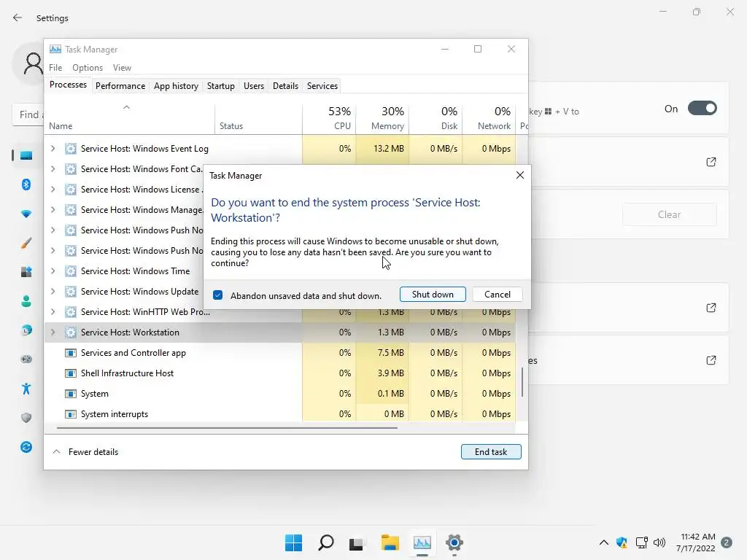Viewport: 747px width, 560px height.
Task: Click End task button
Action: [491, 451]
